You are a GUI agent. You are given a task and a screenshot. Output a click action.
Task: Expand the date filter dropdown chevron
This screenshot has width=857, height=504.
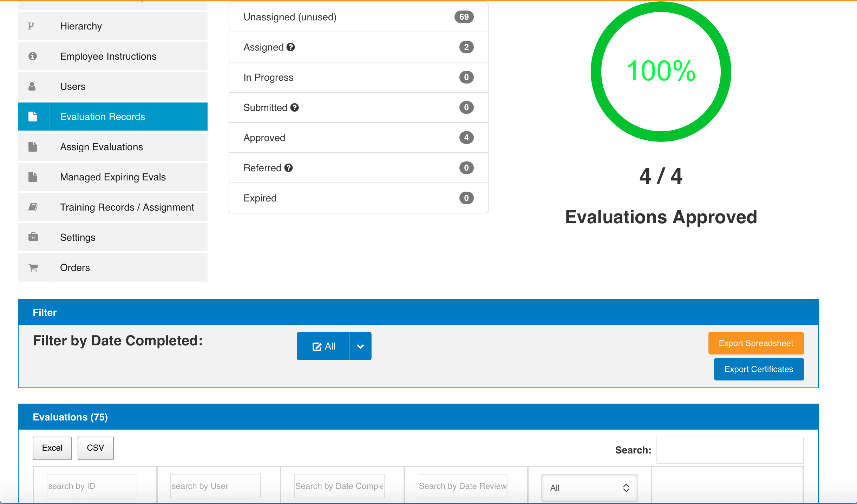coord(360,346)
